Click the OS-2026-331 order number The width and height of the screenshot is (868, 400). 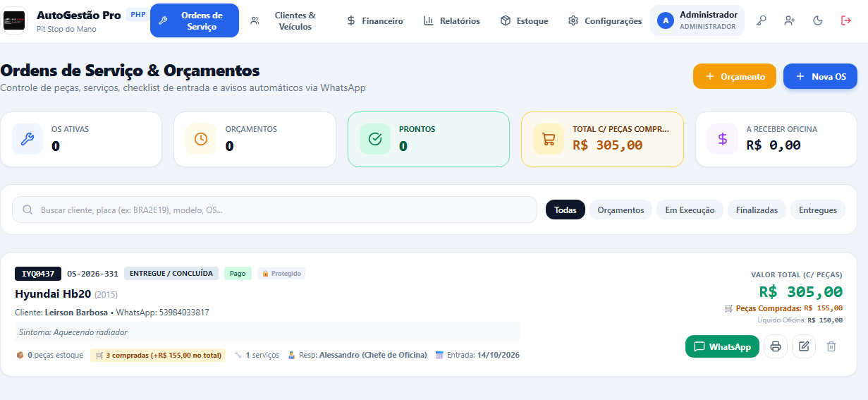point(92,274)
